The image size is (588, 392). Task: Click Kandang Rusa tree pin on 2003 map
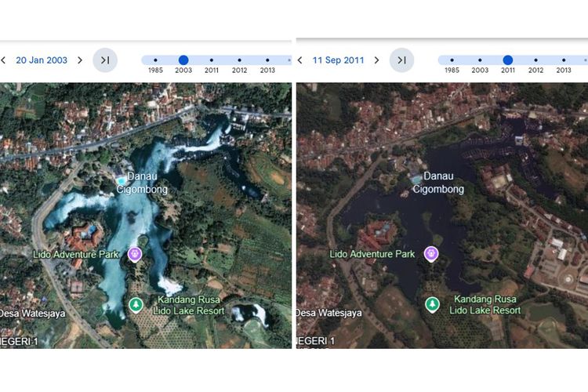click(136, 305)
